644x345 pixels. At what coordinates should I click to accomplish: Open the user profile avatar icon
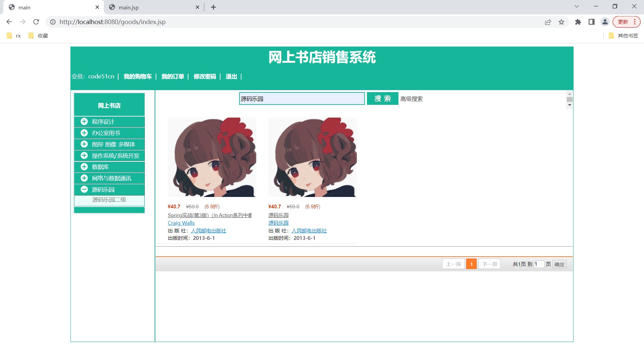pyautogui.click(x=605, y=22)
